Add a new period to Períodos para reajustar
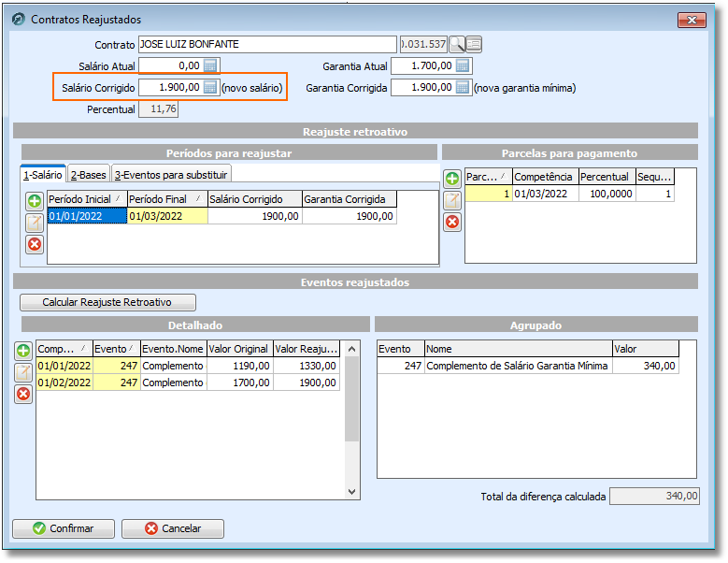This screenshot has height=563, width=728. (35, 201)
